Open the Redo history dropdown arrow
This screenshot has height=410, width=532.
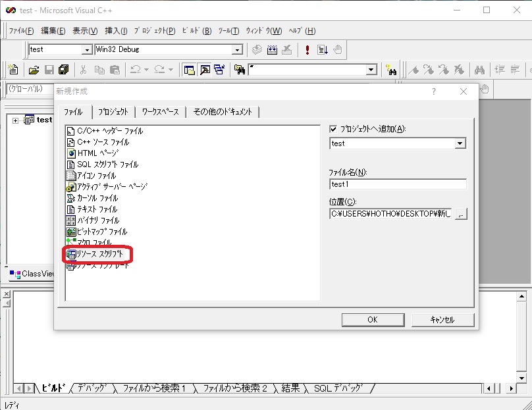(x=171, y=70)
